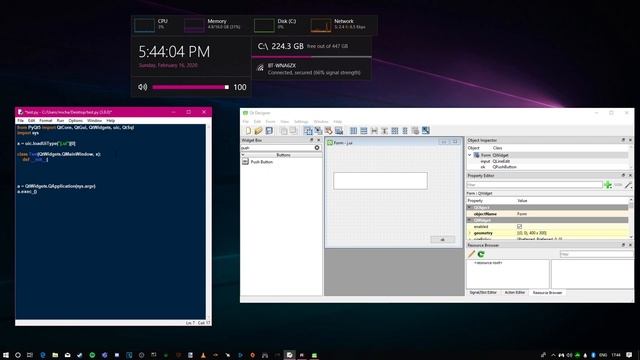The width and height of the screenshot is (640, 360).
Task: Apply Lay Out in a Form Layout
Action: tap(405, 131)
